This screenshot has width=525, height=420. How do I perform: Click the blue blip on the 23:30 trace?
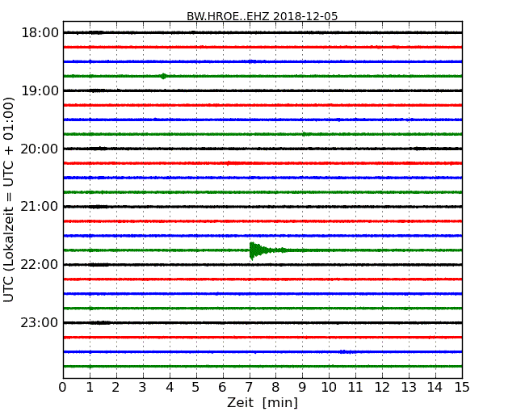coord(346,351)
